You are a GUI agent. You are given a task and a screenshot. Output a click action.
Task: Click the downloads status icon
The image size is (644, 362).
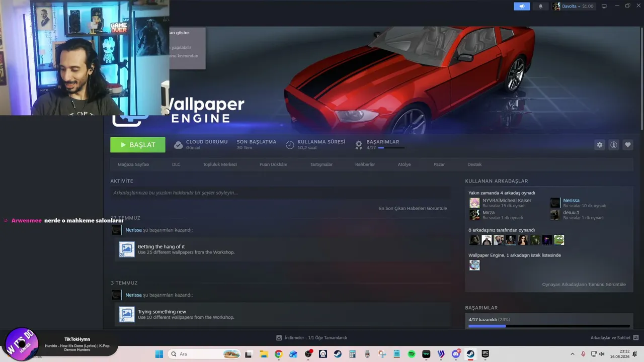point(279,338)
